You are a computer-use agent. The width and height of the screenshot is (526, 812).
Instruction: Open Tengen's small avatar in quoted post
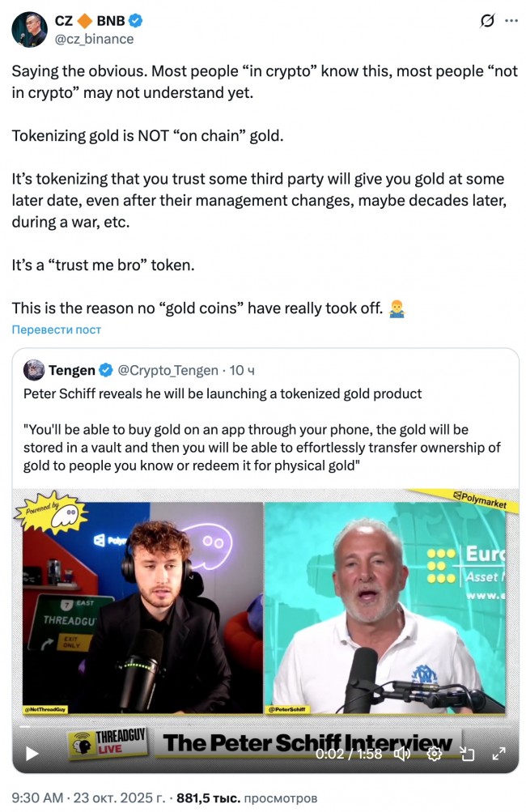(x=34, y=370)
